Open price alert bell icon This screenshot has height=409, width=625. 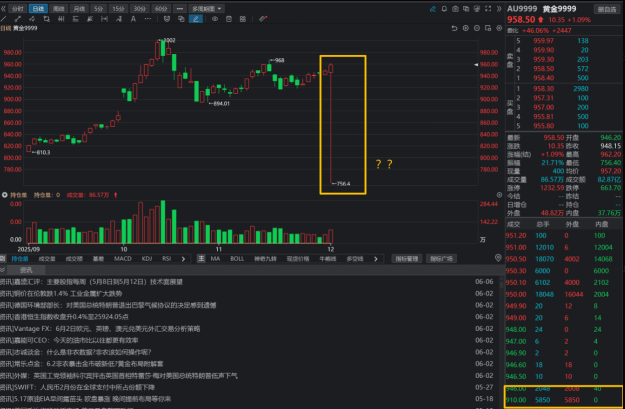tap(444, 9)
